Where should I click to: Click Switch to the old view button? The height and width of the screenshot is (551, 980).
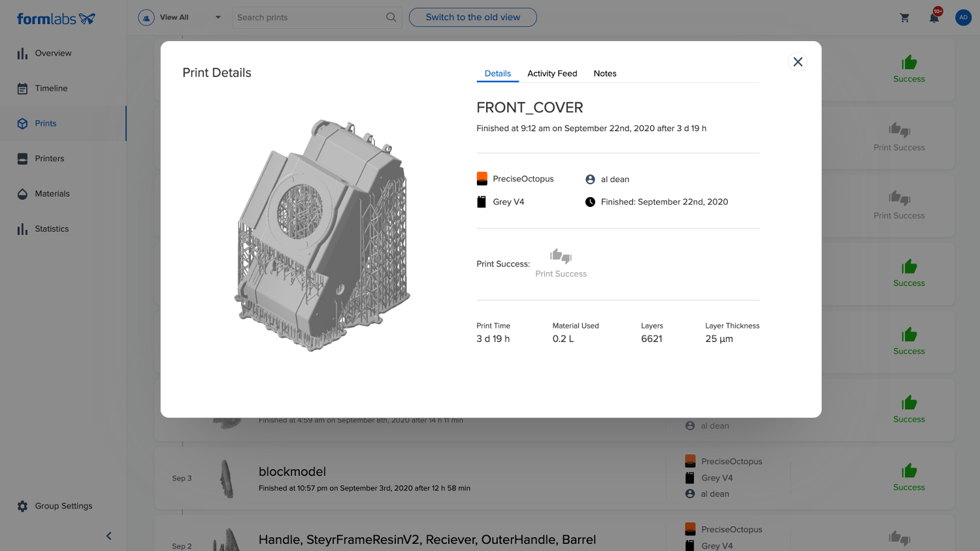(x=472, y=18)
